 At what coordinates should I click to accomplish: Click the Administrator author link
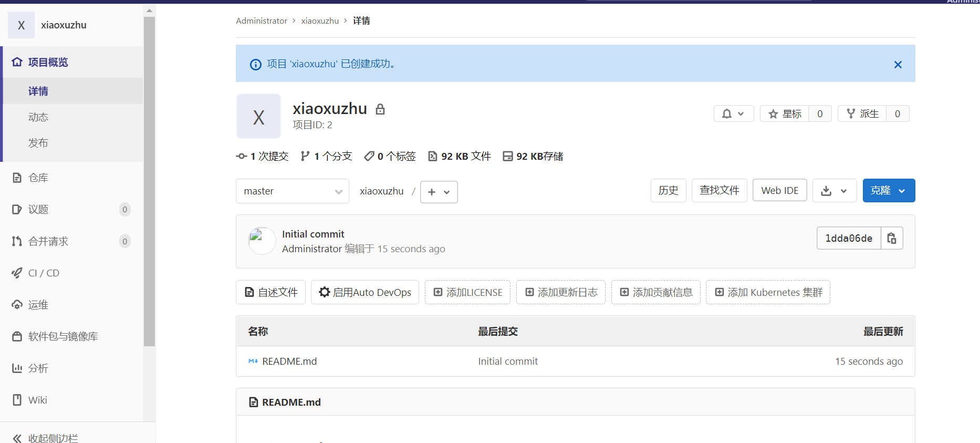(312, 249)
